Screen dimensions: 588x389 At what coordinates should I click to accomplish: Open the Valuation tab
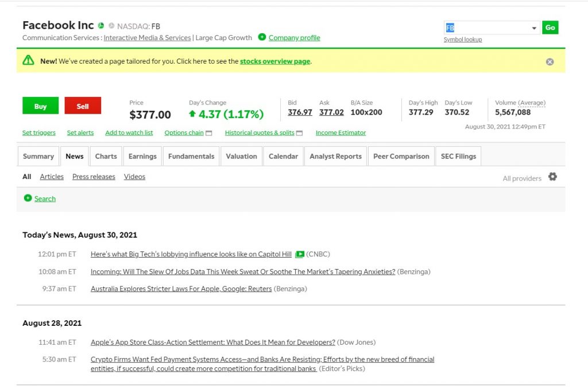[x=242, y=156]
